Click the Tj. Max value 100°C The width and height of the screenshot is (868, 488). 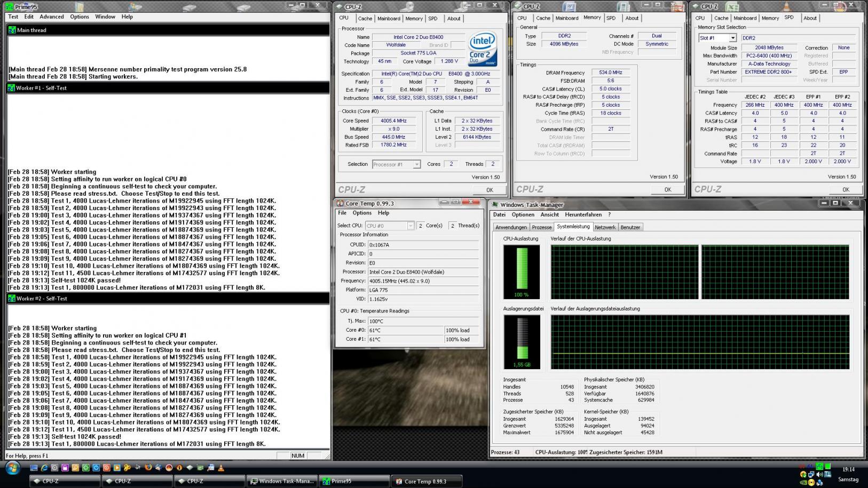point(424,321)
